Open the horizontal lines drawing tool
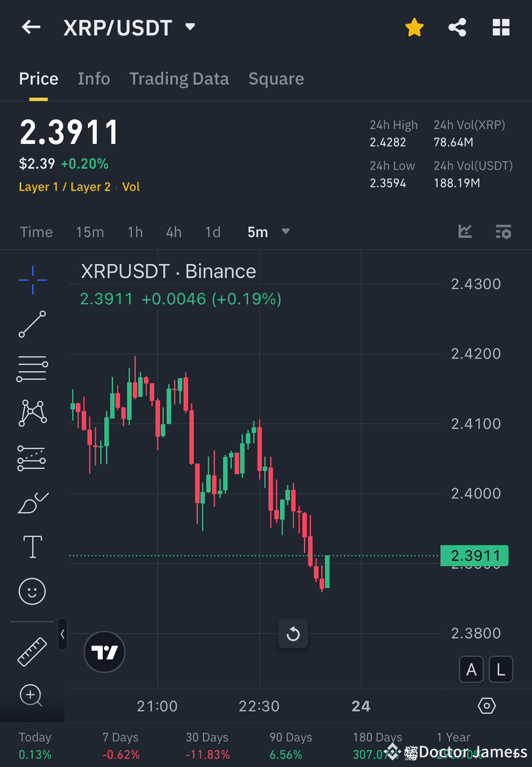 coord(32,369)
